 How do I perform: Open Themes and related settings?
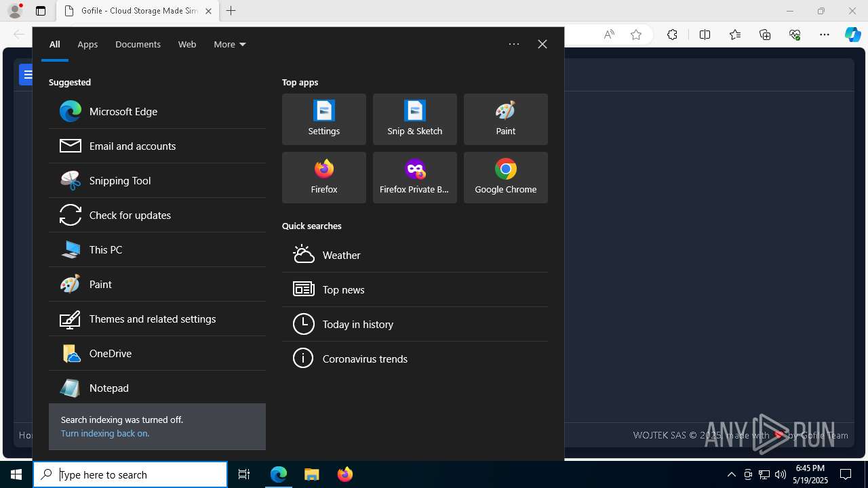click(157, 319)
